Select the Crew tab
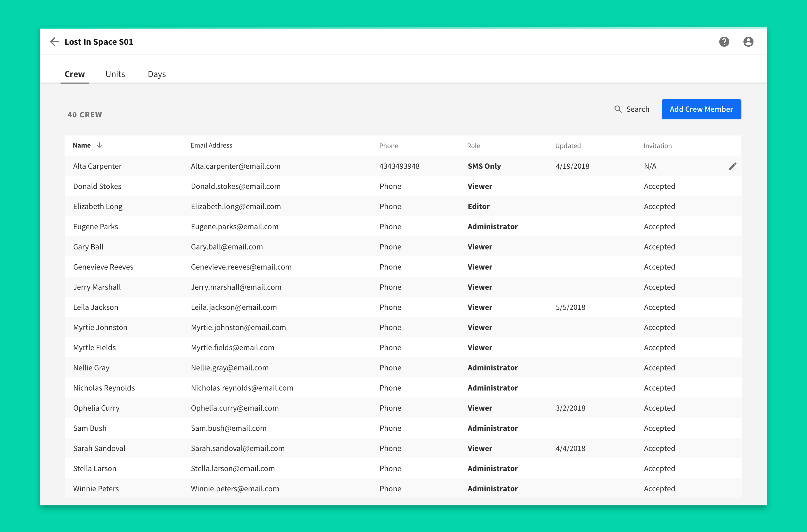 [x=75, y=74]
